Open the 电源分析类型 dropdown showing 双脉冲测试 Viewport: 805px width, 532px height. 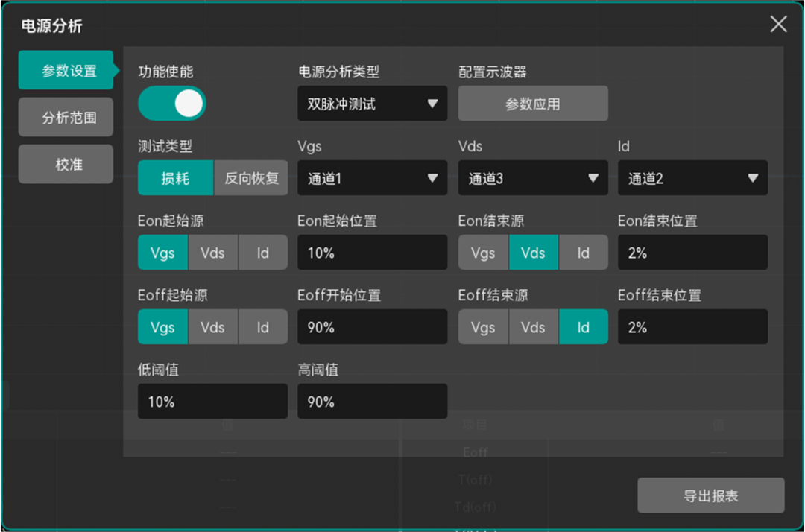[x=372, y=103]
